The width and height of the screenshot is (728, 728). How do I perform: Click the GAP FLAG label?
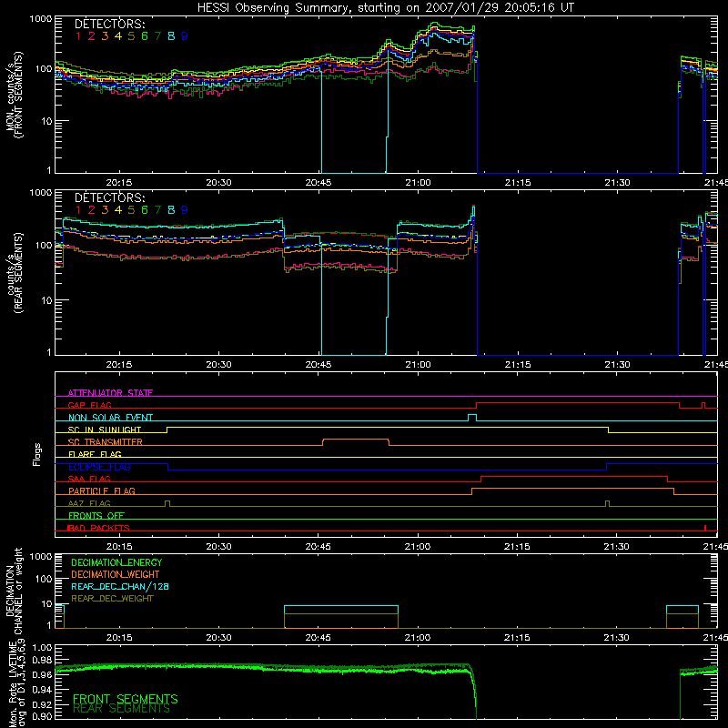tap(89, 405)
